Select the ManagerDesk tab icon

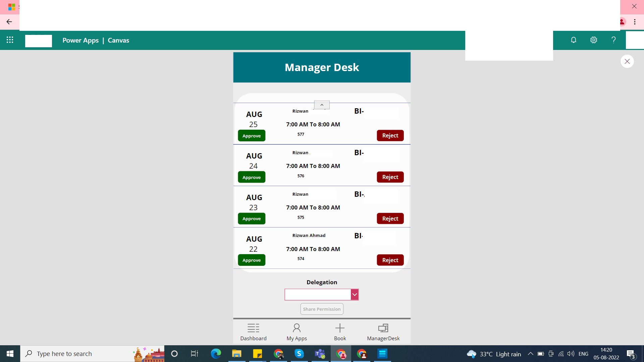pos(383,328)
